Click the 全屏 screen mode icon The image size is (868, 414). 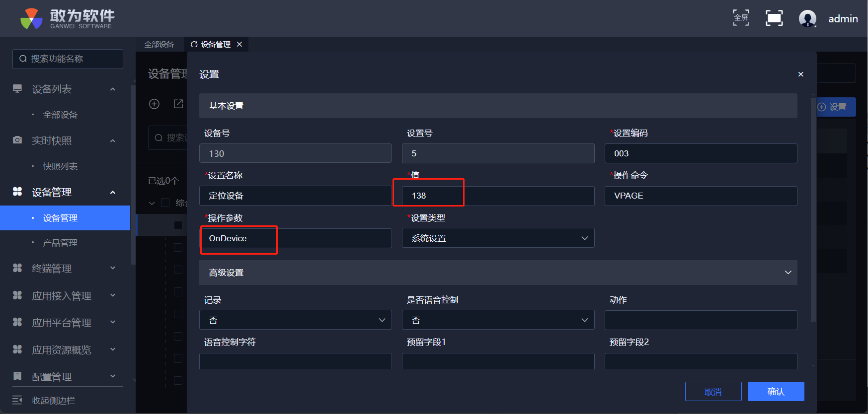(x=741, y=18)
